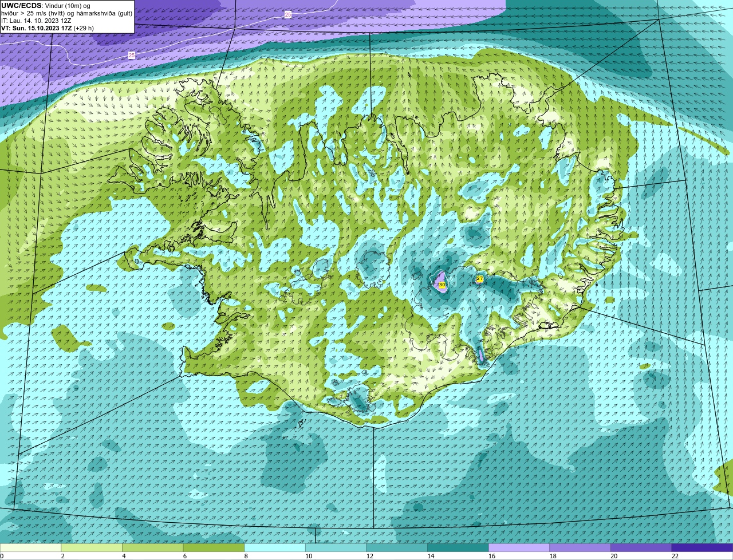
Task: Click the scale tick label '0'
Action: [2, 556]
